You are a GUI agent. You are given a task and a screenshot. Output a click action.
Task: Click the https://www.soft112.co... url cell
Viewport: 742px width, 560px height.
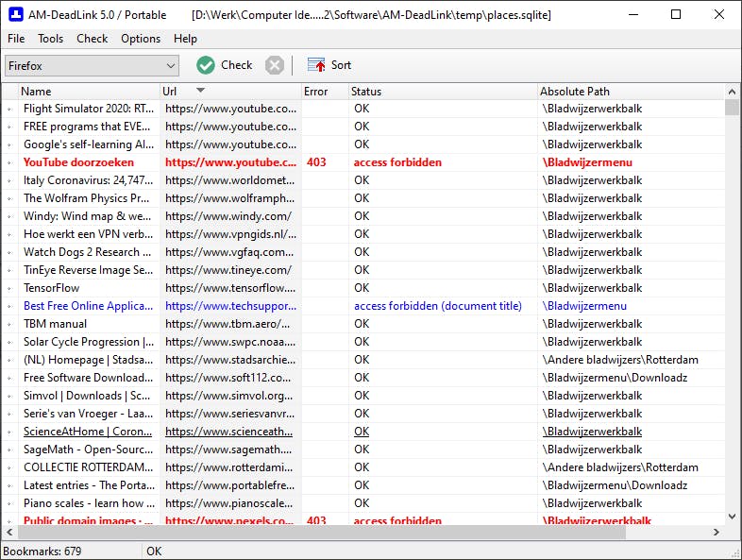pyautogui.click(x=228, y=379)
